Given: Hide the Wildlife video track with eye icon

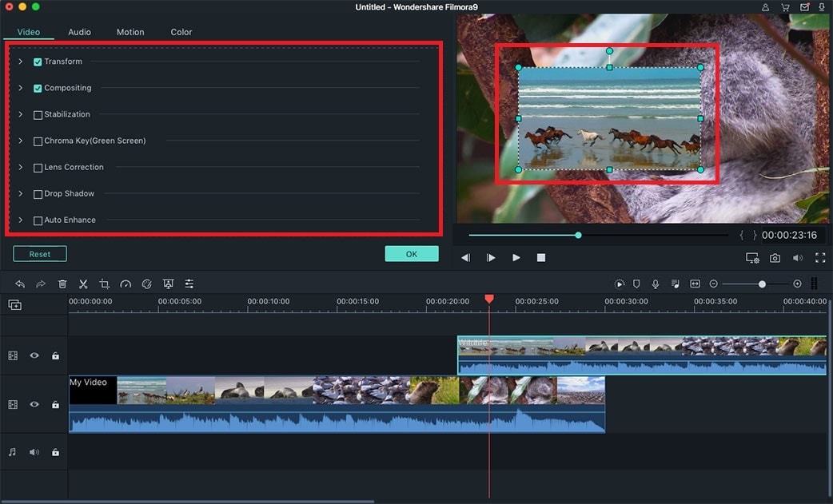Looking at the screenshot, I should (x=34, y=355).
